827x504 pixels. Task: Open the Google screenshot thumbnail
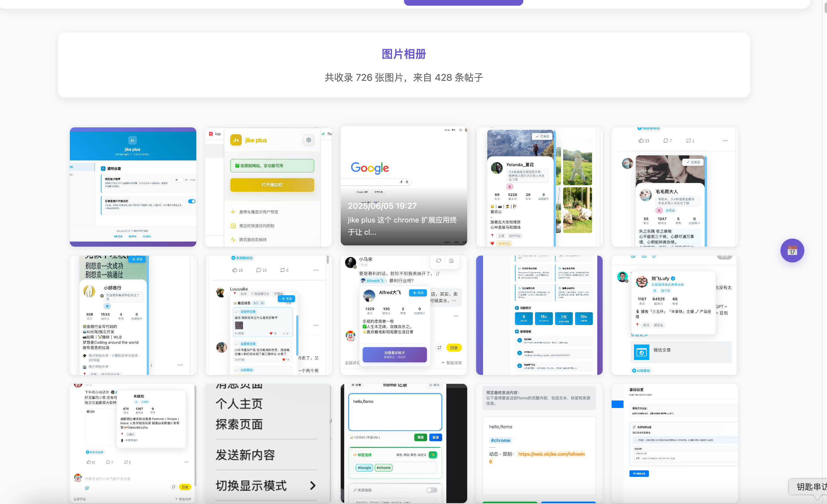pos(403,185)
